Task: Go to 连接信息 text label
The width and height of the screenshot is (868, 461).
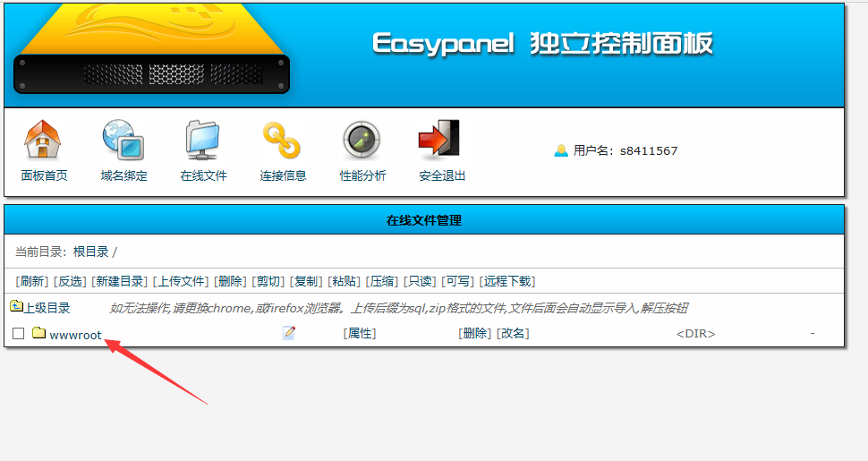Action: pyautogui.click(x=283, y=175)
